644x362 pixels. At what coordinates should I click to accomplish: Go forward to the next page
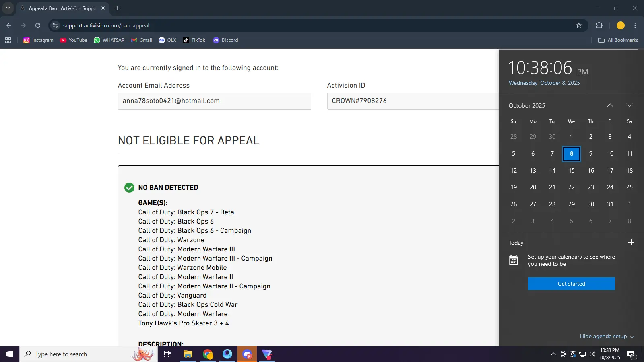coord(23,25)
